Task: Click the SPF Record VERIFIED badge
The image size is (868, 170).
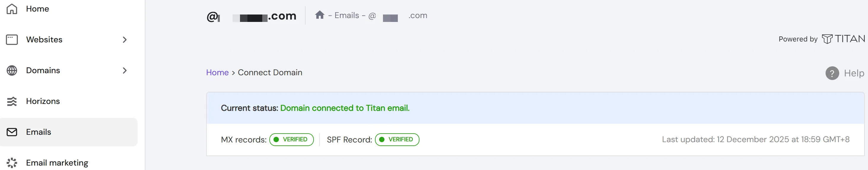Action: 397,139
